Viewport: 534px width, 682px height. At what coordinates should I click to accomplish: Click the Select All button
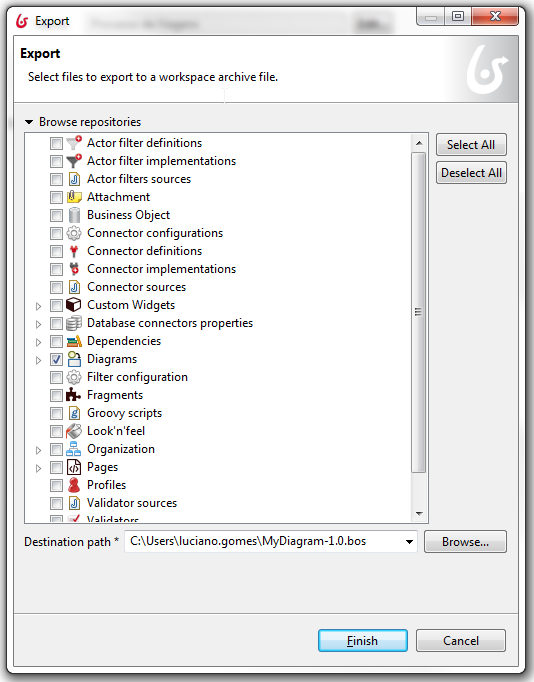tap(471, 144)
